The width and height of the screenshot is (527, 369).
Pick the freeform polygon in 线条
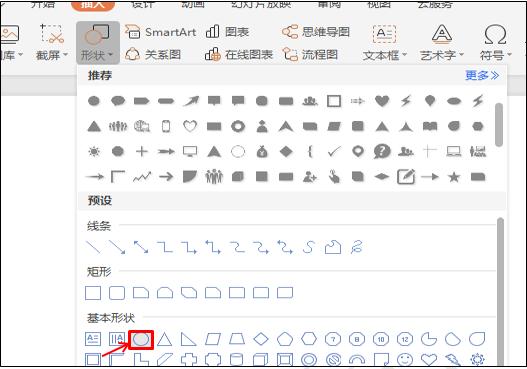[x=333, y=247]
